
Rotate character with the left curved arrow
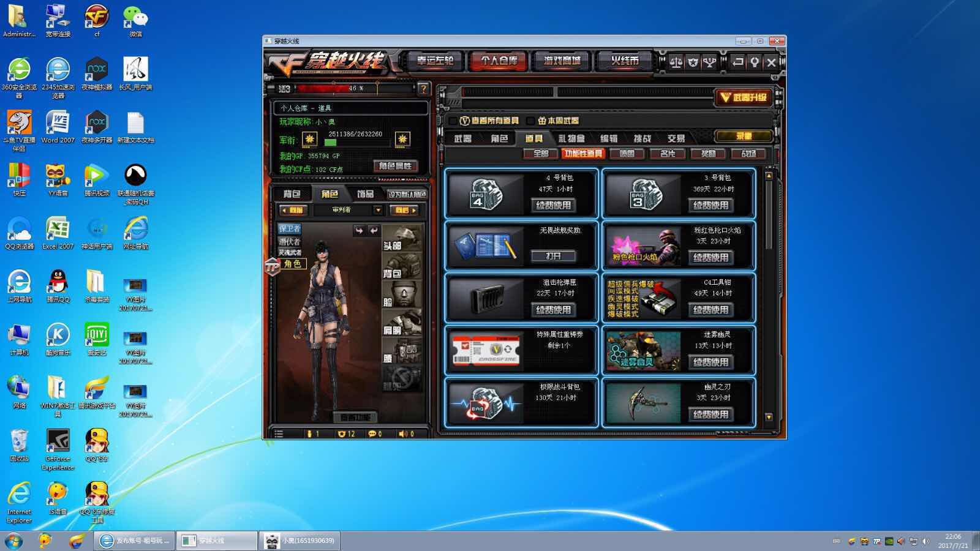click(359, 230)
